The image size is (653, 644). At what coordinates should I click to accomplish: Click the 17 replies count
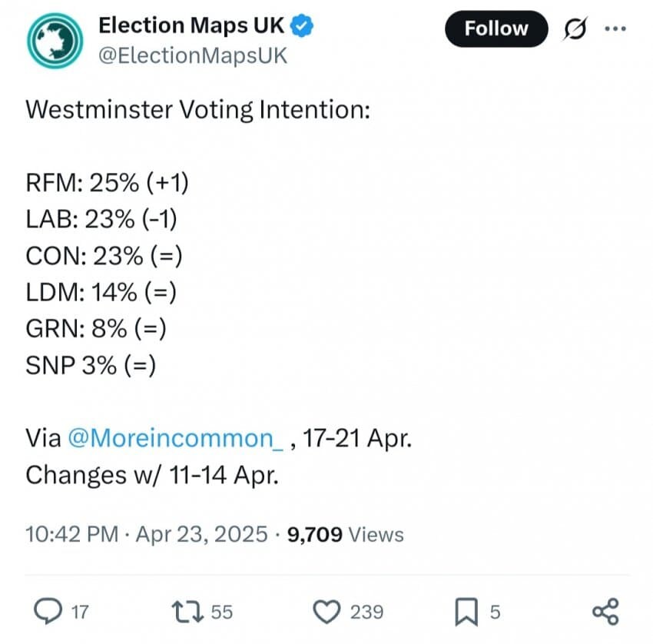[80, 612]
